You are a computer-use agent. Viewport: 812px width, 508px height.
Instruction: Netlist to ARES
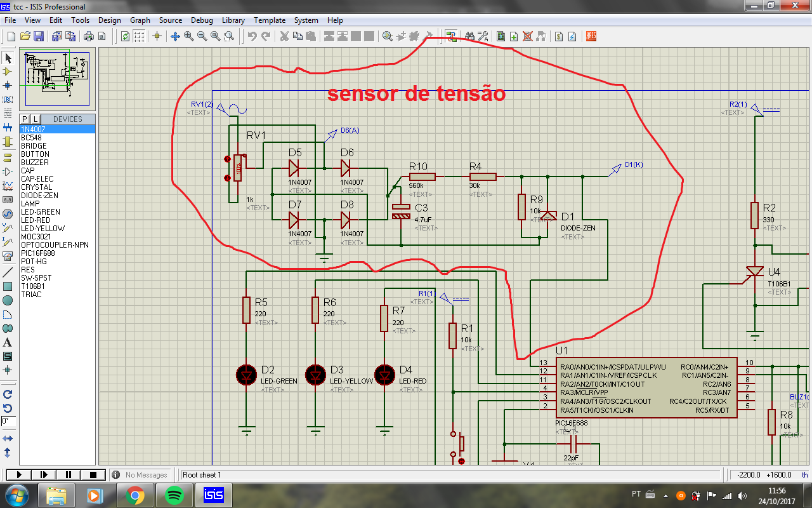591,36
